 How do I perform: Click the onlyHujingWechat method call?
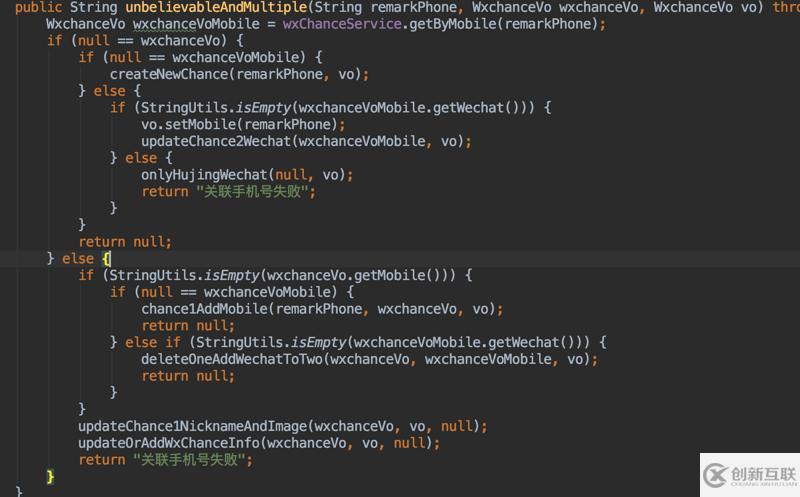204,175
